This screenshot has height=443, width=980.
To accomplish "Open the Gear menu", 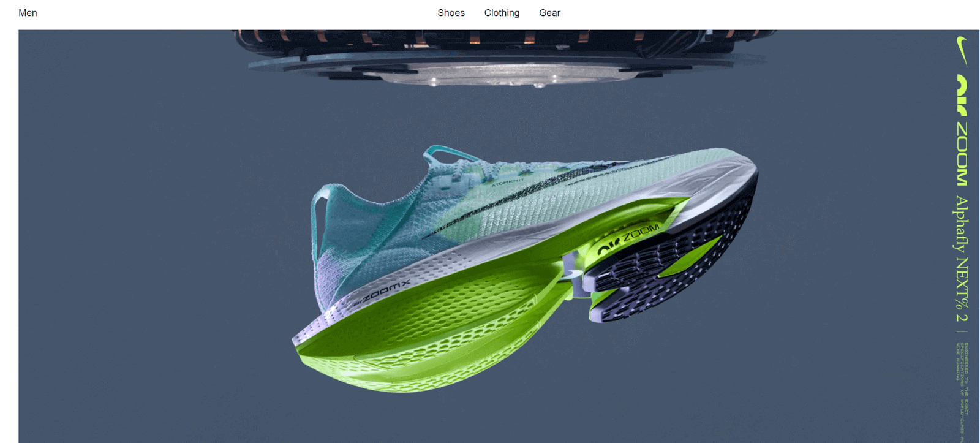I will coord(549,13).
